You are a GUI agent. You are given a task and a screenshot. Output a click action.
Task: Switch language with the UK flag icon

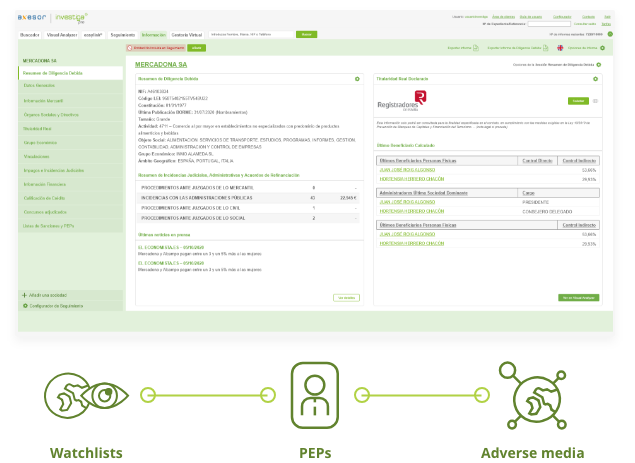point(560,48)
